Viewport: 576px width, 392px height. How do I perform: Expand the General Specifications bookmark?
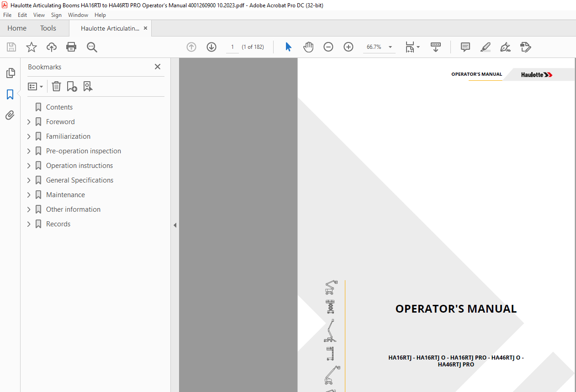click(x=29, y=180)
